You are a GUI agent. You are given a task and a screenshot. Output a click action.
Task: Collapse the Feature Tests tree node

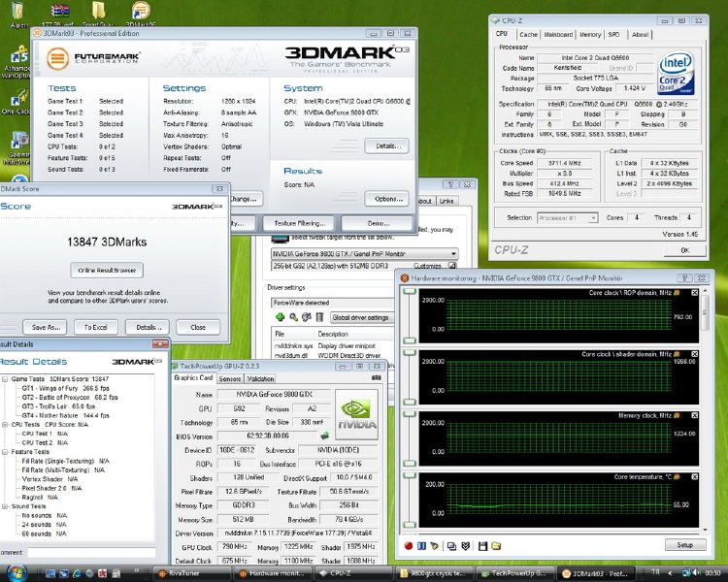pos(5,452)
